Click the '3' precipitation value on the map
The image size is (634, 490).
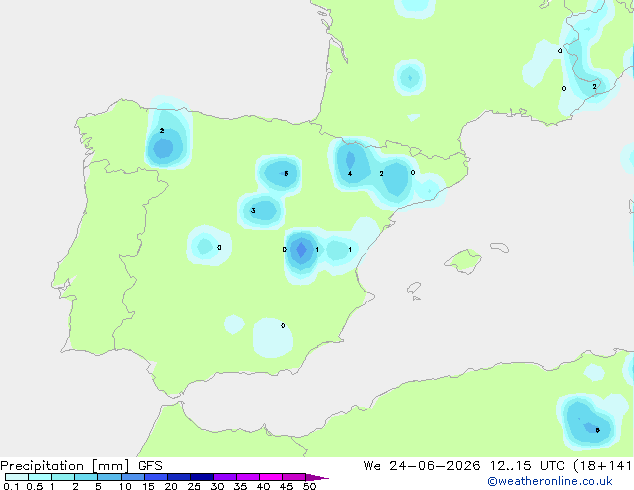click(x=253, y=211)
